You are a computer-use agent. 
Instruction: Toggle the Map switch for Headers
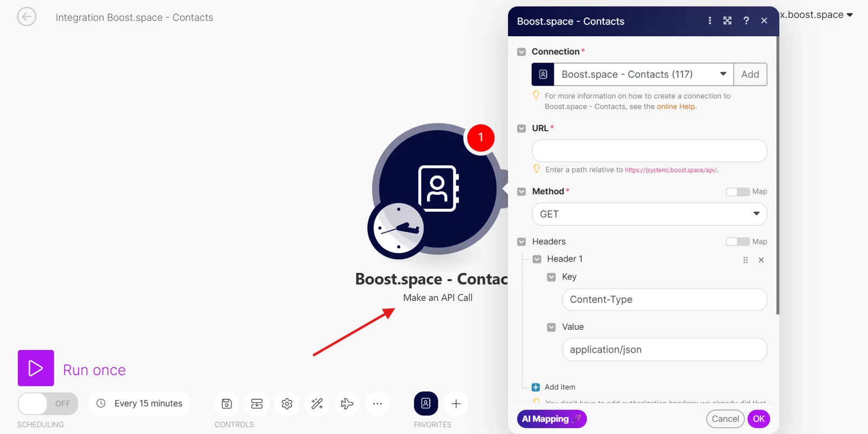tap(738, 241)
